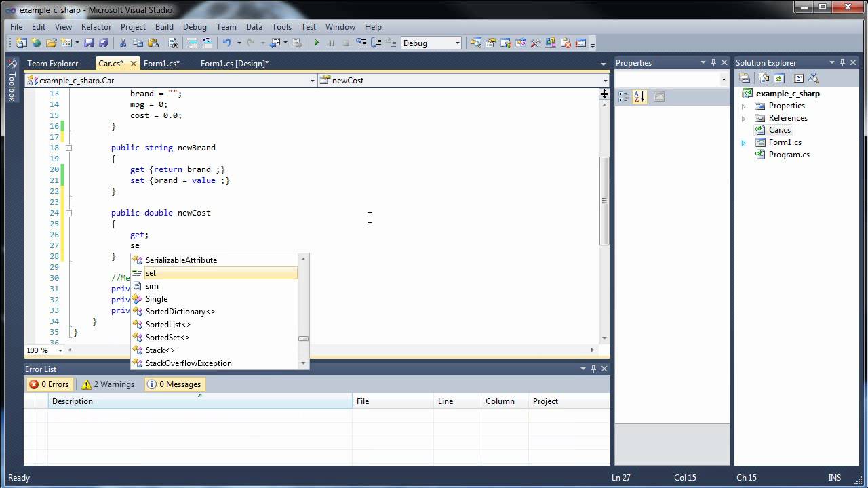Expand the References node

point(743,118)
